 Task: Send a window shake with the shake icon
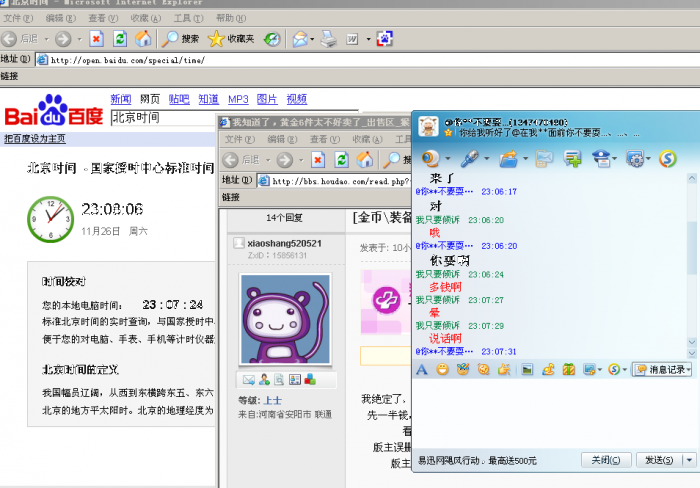pos(483,369)
